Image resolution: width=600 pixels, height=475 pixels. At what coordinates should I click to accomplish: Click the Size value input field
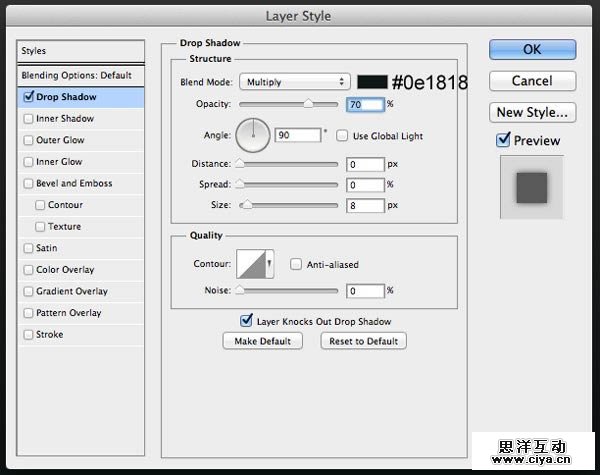(x=365, y=205)
